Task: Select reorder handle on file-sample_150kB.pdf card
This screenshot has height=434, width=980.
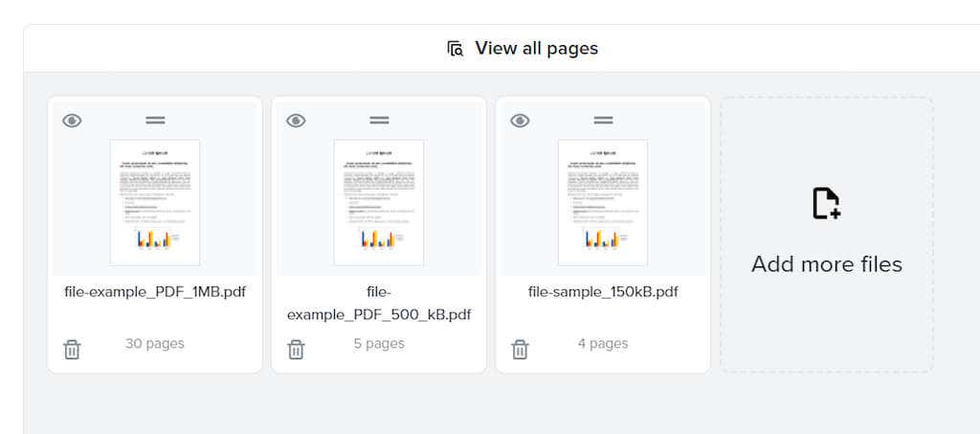Action: pos(603,120)
